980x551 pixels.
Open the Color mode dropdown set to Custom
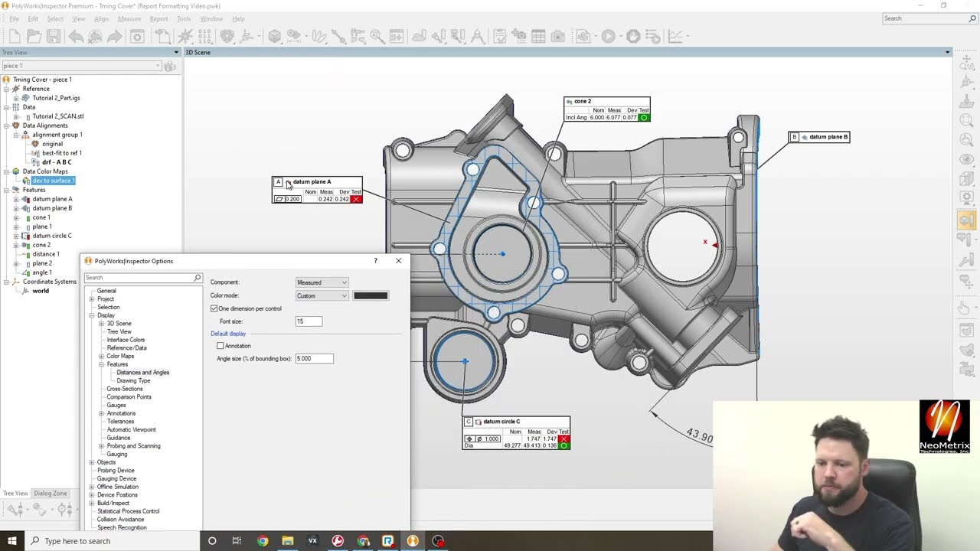[322, 295]
